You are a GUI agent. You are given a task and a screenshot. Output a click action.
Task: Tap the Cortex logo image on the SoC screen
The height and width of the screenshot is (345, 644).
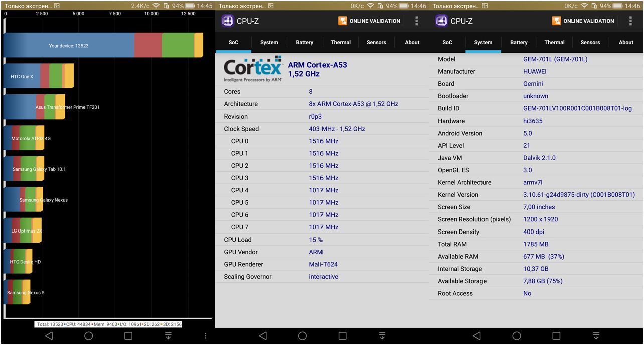253,69
